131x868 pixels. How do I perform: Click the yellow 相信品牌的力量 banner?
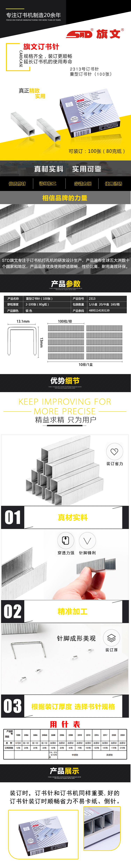(x=65, y=198)
